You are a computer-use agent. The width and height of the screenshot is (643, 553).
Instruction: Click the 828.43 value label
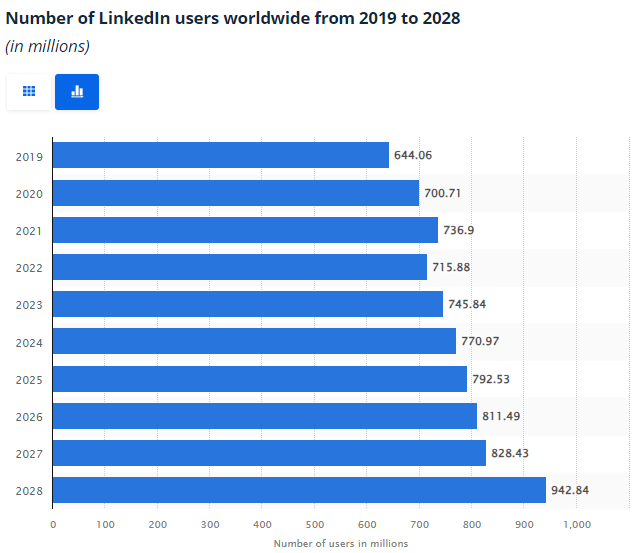510,453
